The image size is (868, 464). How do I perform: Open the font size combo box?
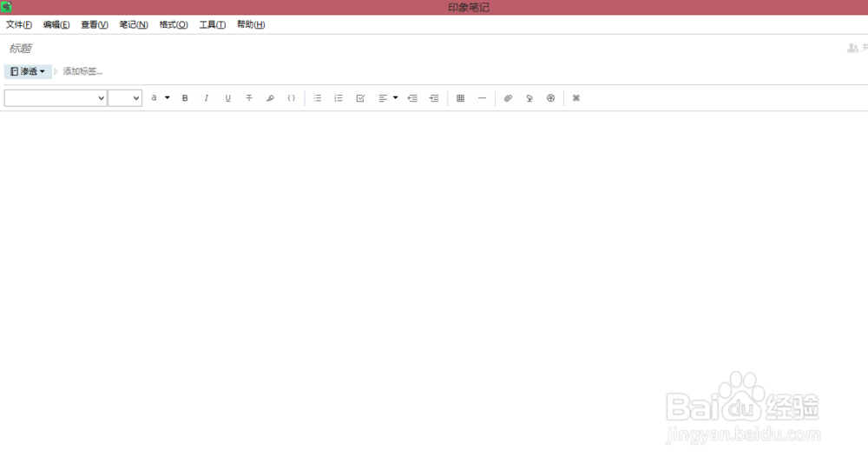pos(125,98)
